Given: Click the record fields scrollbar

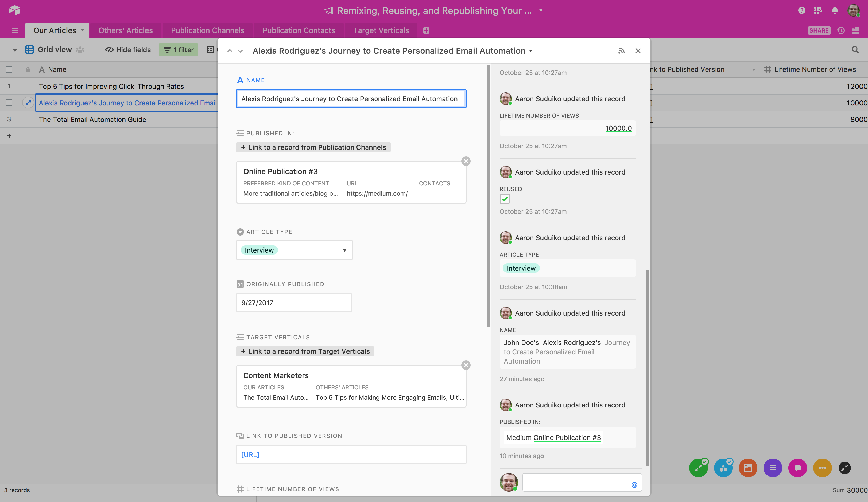Looking at the screenshot, I should click(x=488, y=195).
